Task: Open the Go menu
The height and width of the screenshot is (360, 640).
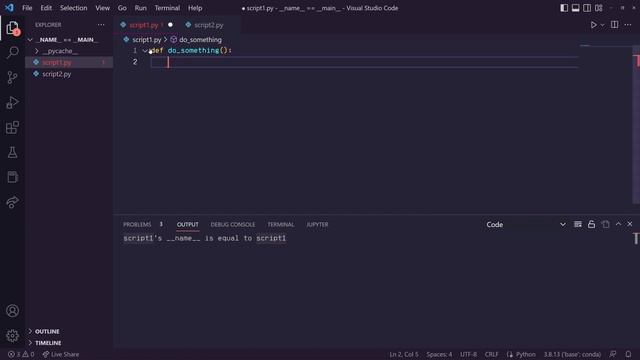Action: click(122, 8)
